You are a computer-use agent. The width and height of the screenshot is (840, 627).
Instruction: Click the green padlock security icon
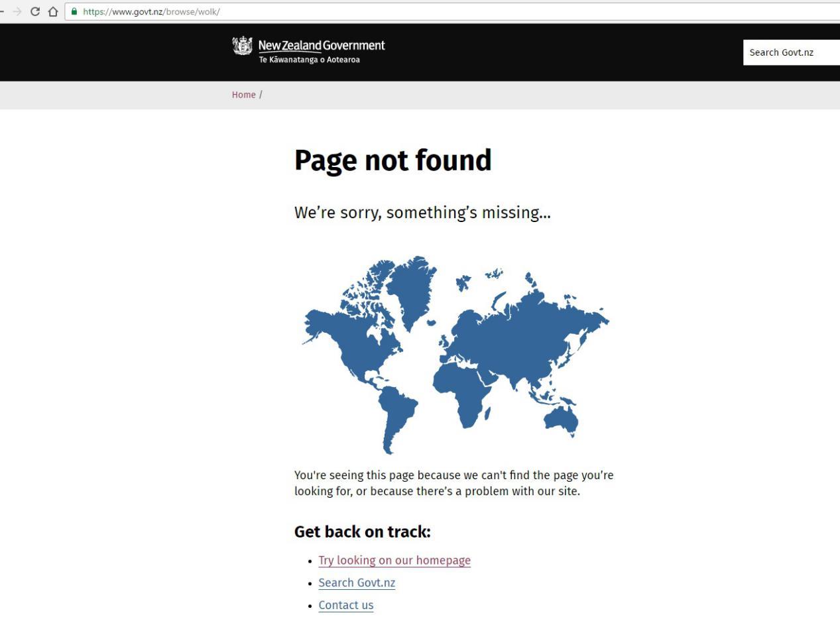[74, 11]
